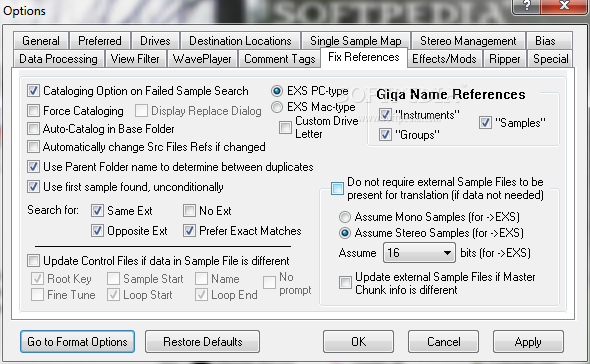The height and width of the screenshot is (364, 590).
Task: Go to the Ripper tab
Action: [x=505, y=59]
